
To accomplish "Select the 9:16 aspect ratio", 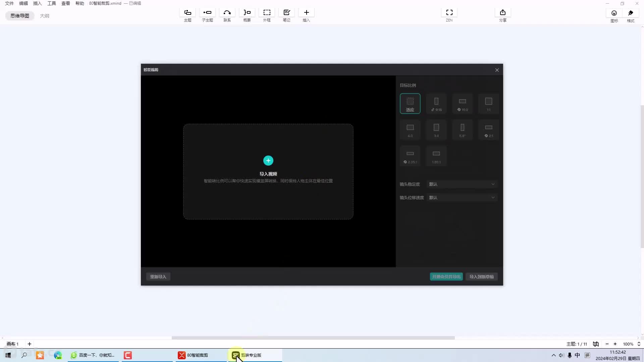I will (436, 104).
